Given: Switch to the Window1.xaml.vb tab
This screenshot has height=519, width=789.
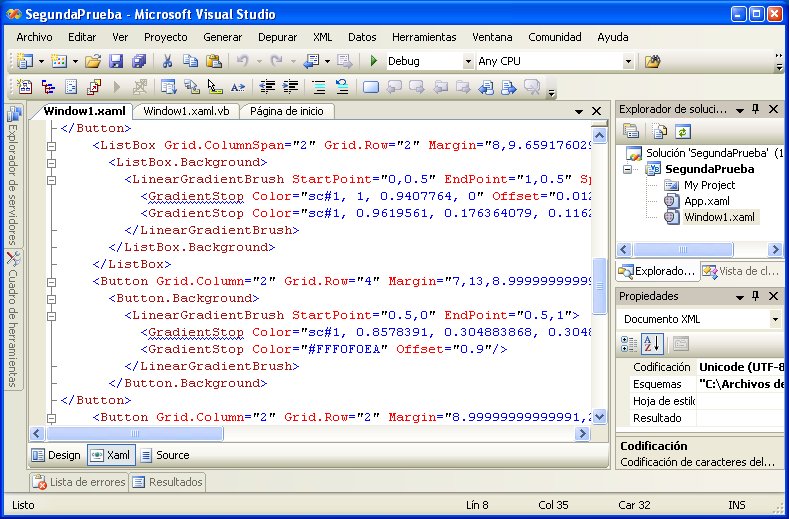Looking at the screenshot, I should (186, 111).
